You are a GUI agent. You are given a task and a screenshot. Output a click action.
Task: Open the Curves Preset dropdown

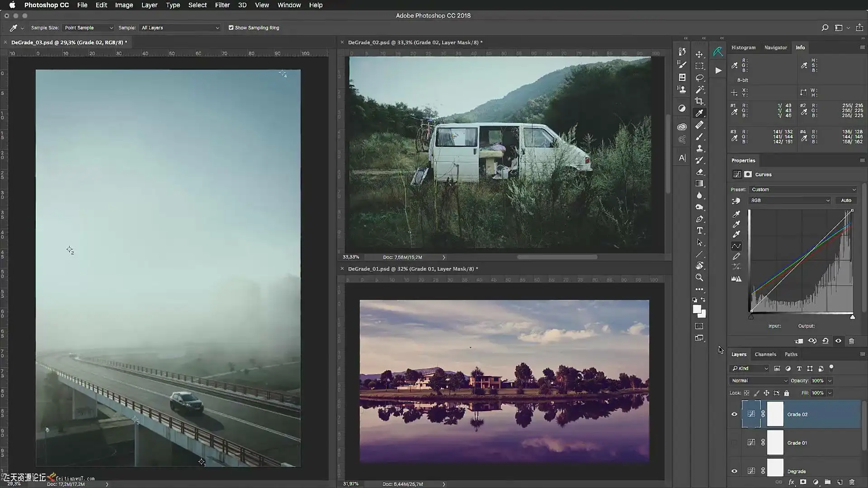point(803,189)
